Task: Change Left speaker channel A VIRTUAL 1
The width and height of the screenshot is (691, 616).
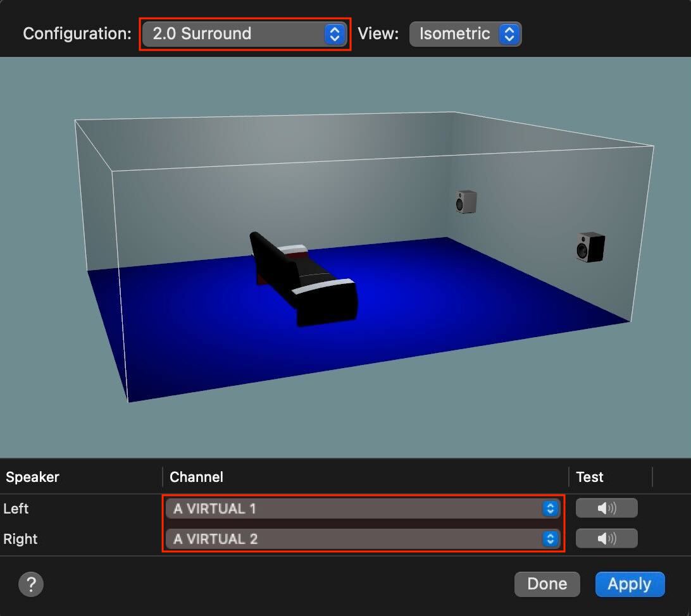Action: pos(363,508)
